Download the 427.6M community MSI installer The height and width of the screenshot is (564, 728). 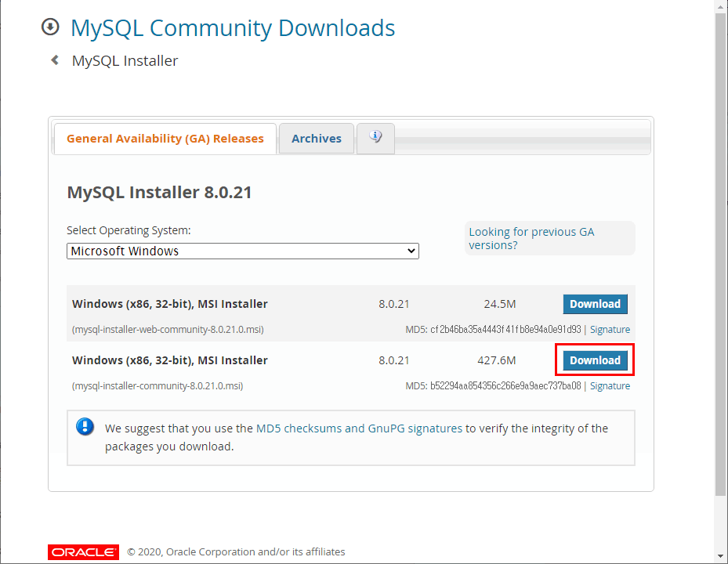pos(596,360)
